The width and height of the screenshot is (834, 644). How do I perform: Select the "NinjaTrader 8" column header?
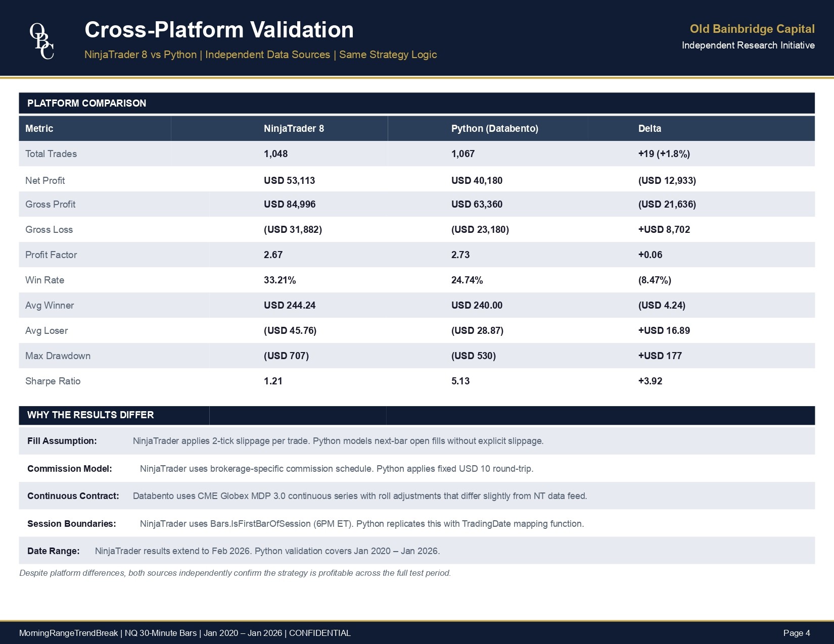[x=294, y=128]
